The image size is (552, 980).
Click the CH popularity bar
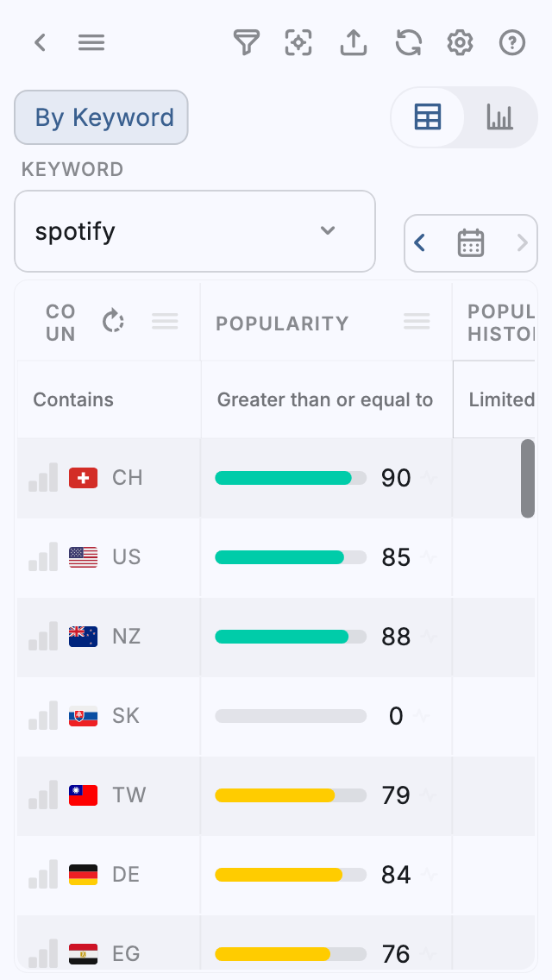tap(291, 478)
